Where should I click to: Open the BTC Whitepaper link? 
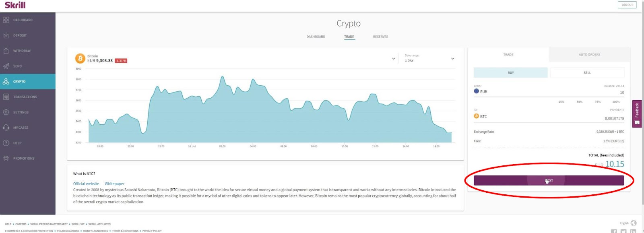pyautogui.click(x=115, y=184)
